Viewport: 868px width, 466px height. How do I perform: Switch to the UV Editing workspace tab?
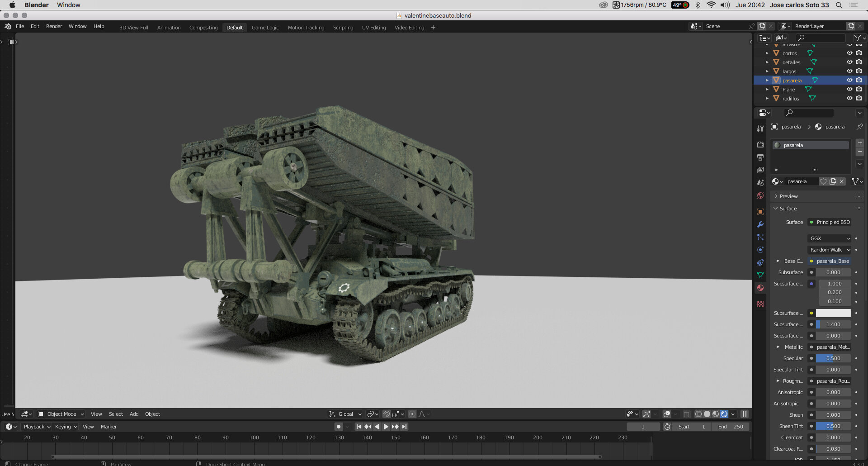[x=374, y=28]
